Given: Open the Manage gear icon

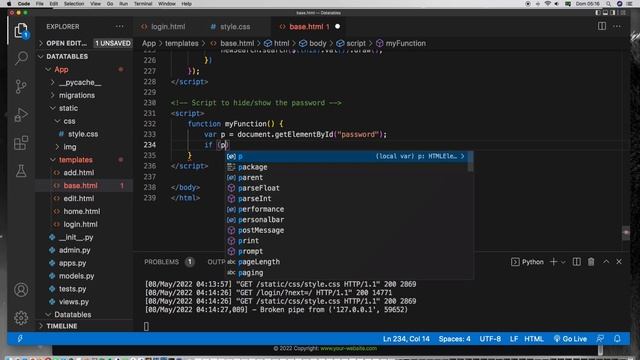Looking at the screenshot, I should pyautogui.click(x=21, y=318).
